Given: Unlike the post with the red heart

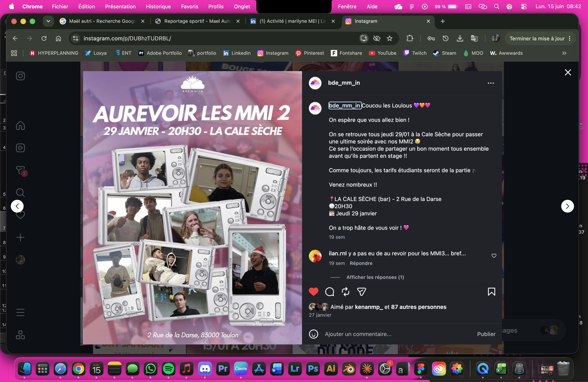Looking at the screenshot, I should point(314,292).
